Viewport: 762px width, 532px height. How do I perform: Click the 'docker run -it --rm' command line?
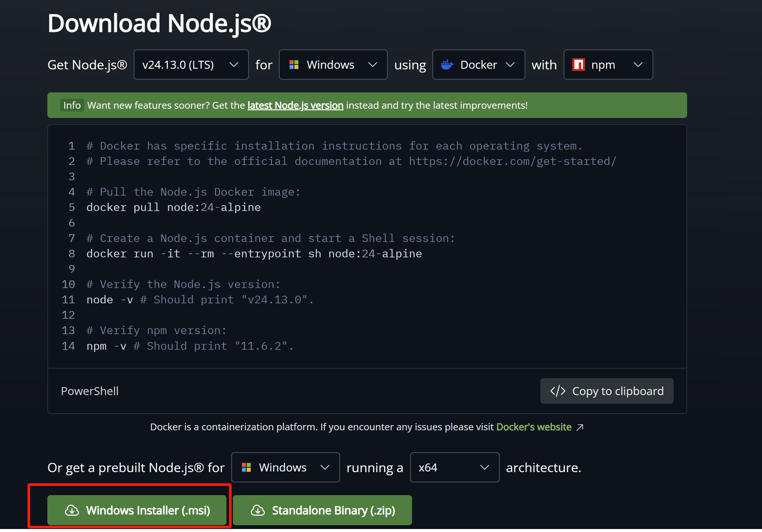pyautogui.click(x=254, y=253)
